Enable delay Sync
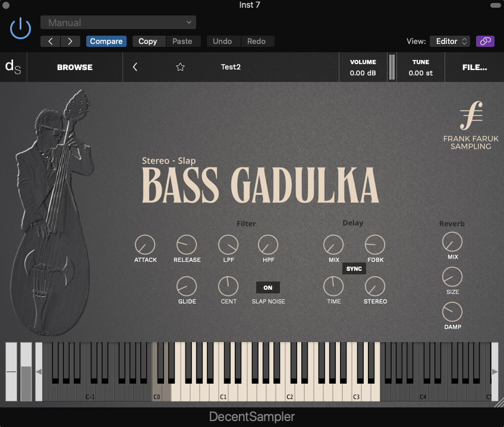Viewport: 504px width, 427px height. click(354, 268)
